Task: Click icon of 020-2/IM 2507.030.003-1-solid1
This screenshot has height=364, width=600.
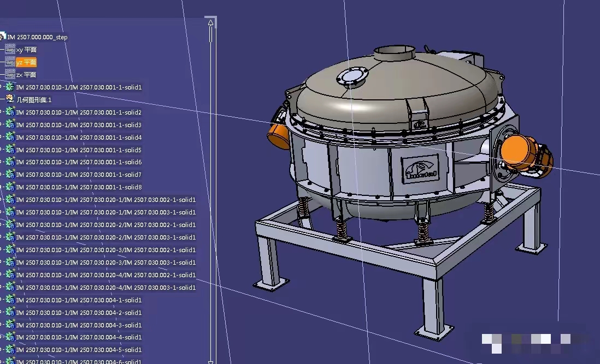Action: pos(10,237)
